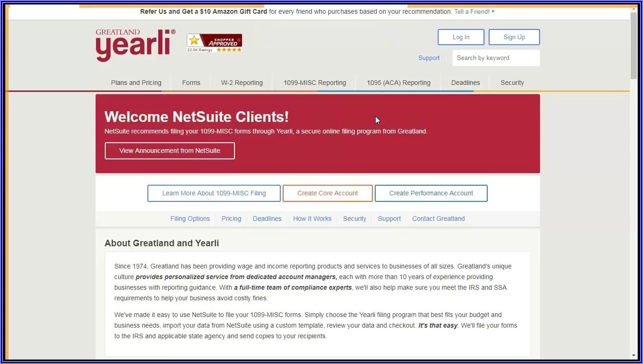
Task: Open the Tell a Friend link
Action: coord(471,11)
